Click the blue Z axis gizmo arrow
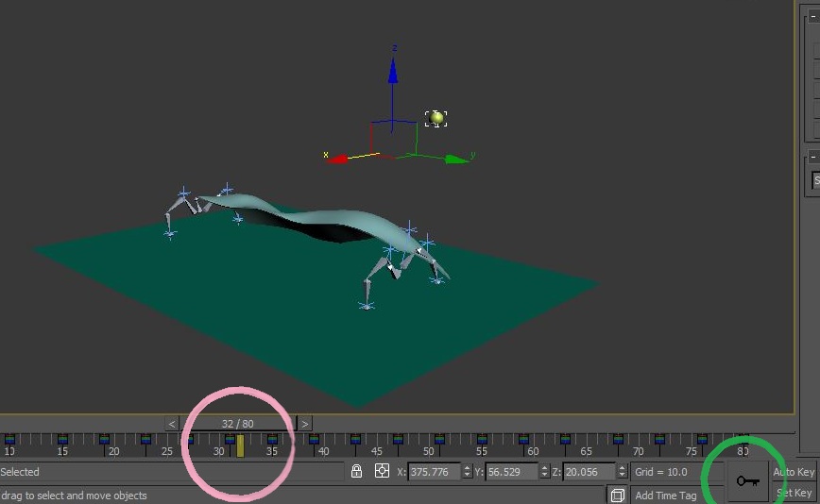The image size is (820, 504). coord(394,71)
